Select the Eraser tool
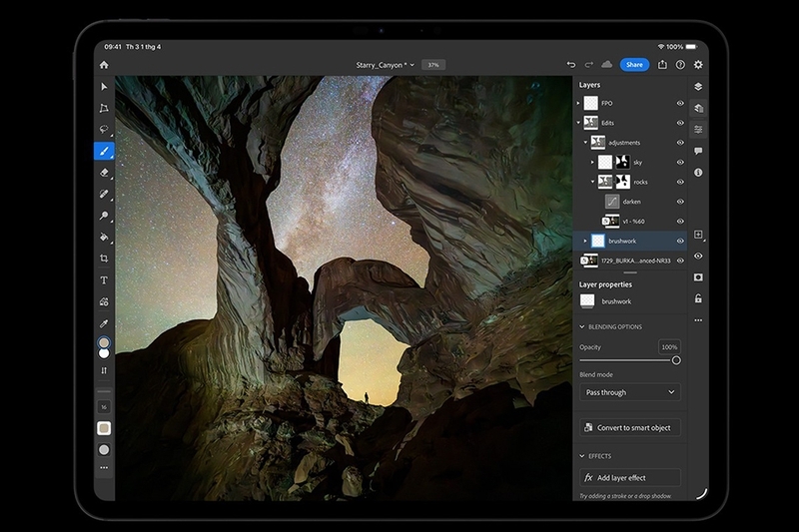 tap(104, 173)
